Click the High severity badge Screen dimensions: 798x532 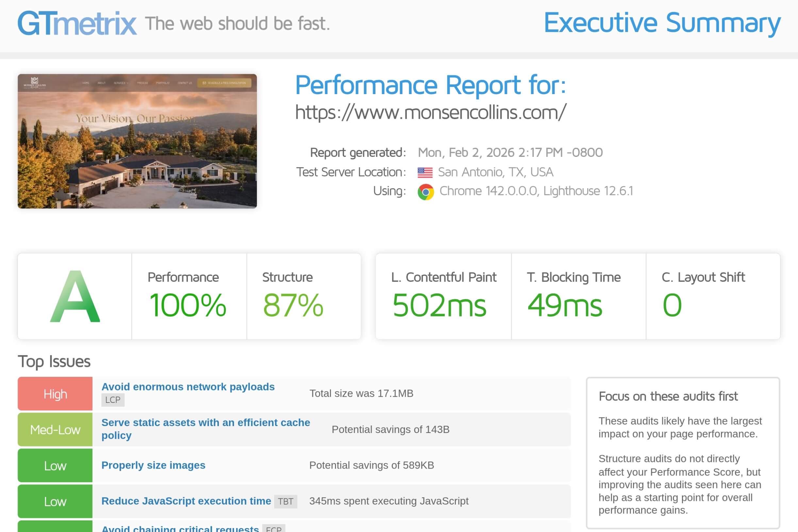pos(55,393)
